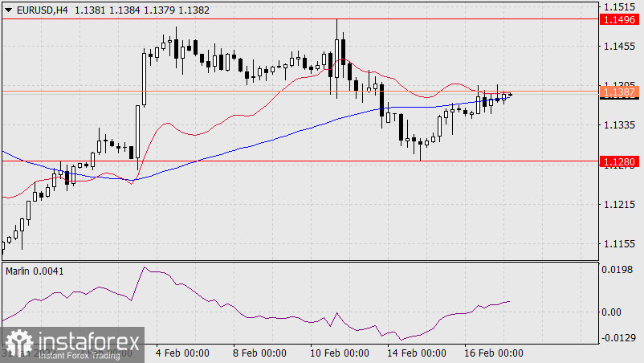The width and height of the screenshot is (644, 363).
Task: Select the 0.0198 Marlin scale value
Action: (x=619, y=271)
